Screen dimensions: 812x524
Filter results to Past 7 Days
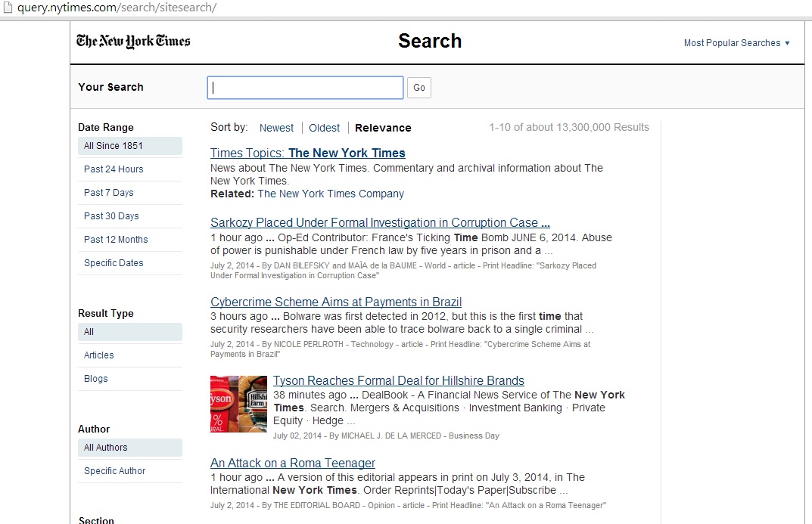[x=108, y=193]
